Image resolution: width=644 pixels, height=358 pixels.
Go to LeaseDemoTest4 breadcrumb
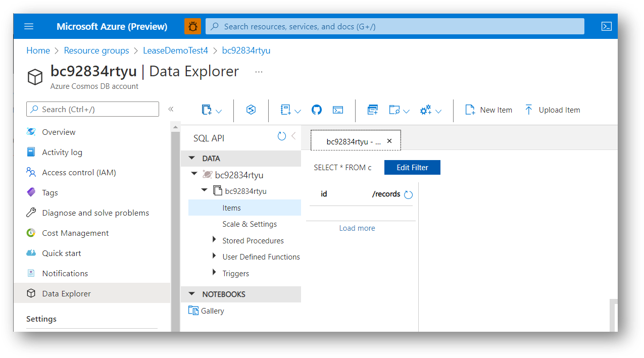[x=175, y=50]
